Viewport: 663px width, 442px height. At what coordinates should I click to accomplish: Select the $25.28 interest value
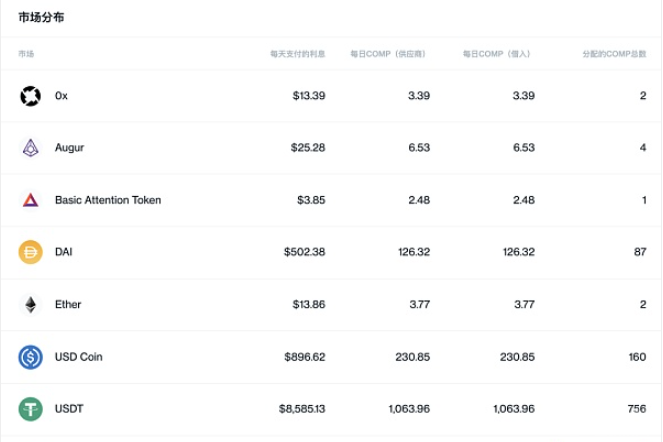(x=308, y=148)
